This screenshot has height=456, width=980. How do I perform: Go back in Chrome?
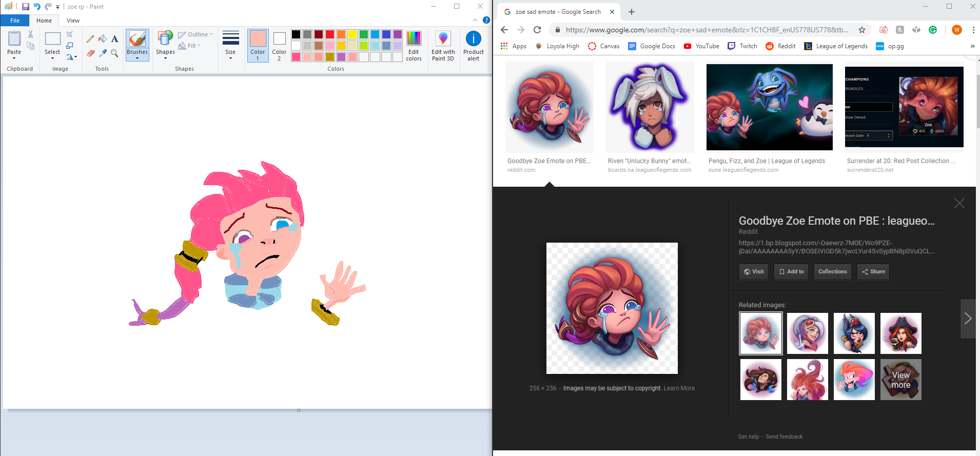point(504,30)
